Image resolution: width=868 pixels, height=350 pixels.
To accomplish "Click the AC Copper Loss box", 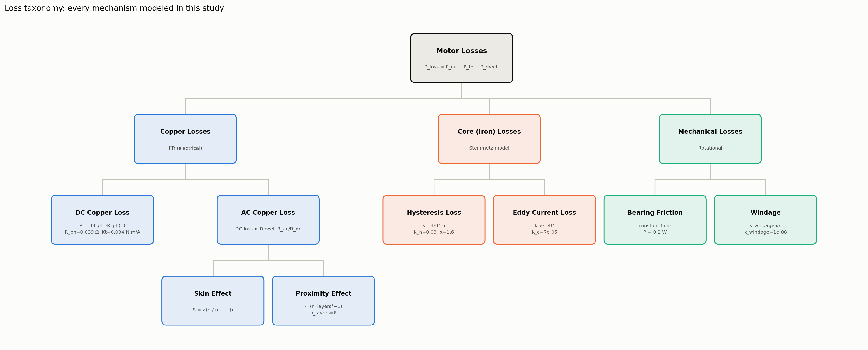I will 268,220.
